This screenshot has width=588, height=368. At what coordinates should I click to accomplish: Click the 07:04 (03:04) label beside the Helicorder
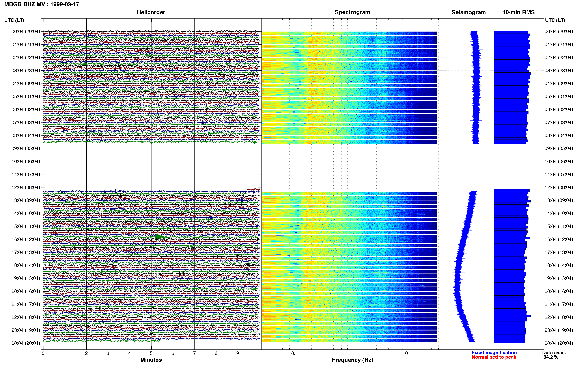pyautogui.click(x=26, y=122)
